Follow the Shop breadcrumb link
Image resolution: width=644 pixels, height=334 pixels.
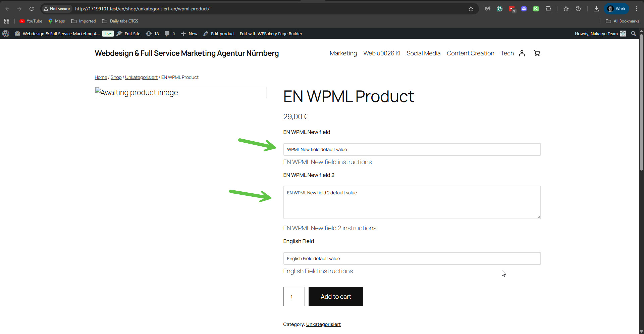pyautogui.click(x=116, y=77)
